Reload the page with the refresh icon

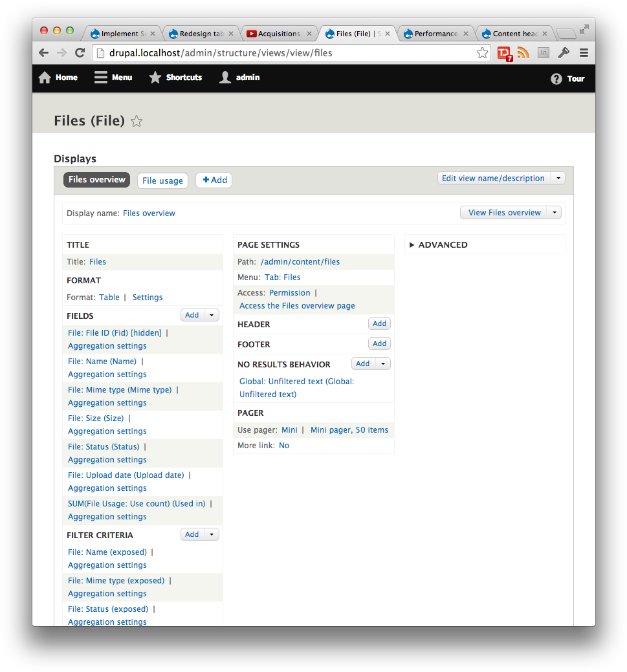[80, 52]
